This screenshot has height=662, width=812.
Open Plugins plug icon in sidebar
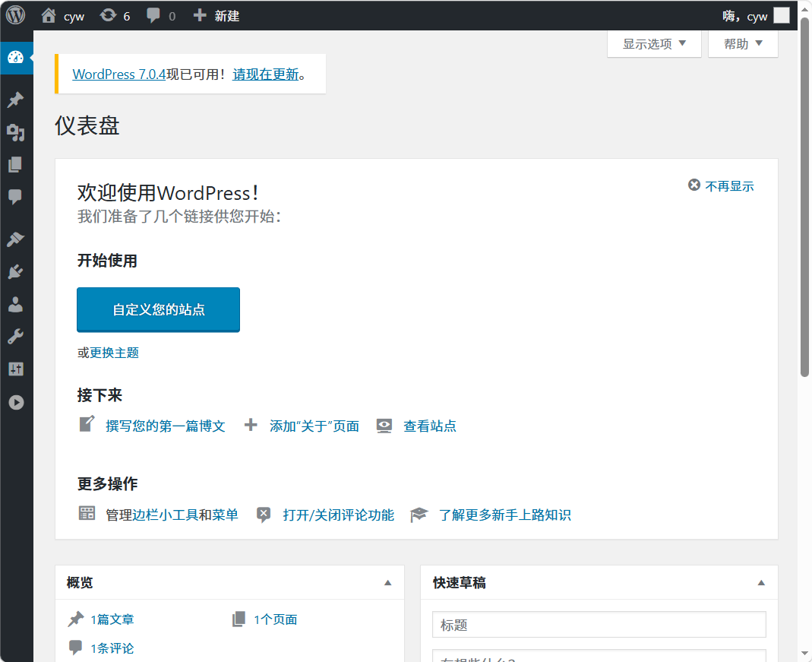pos(15,271)
